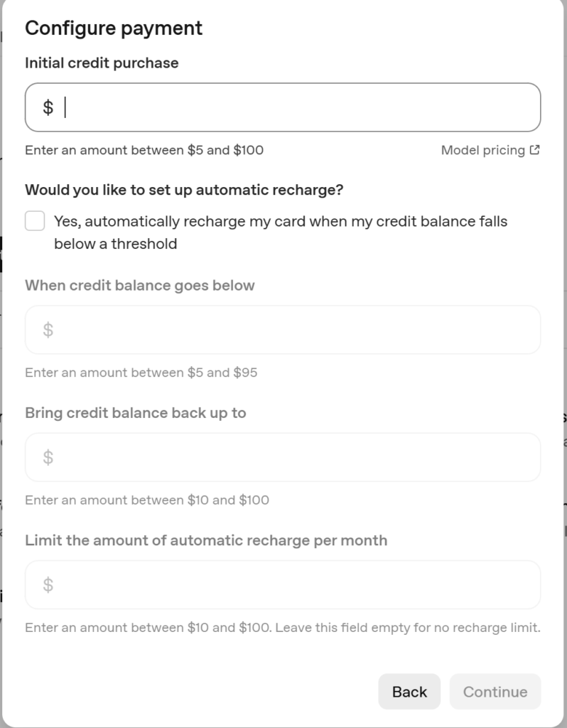Click the "Enter an amount between $5 and $95" hint
Screen dimensions: 567x728
click(x=141, y=373)
